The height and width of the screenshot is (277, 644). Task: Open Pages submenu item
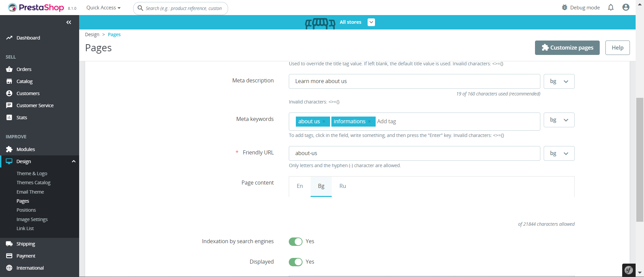(x=23, y=201)
